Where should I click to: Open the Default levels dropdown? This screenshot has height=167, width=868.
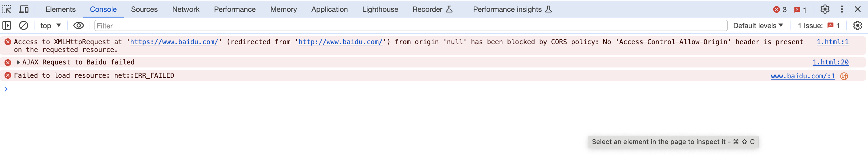pyautogui.click(x=758, y=26)
